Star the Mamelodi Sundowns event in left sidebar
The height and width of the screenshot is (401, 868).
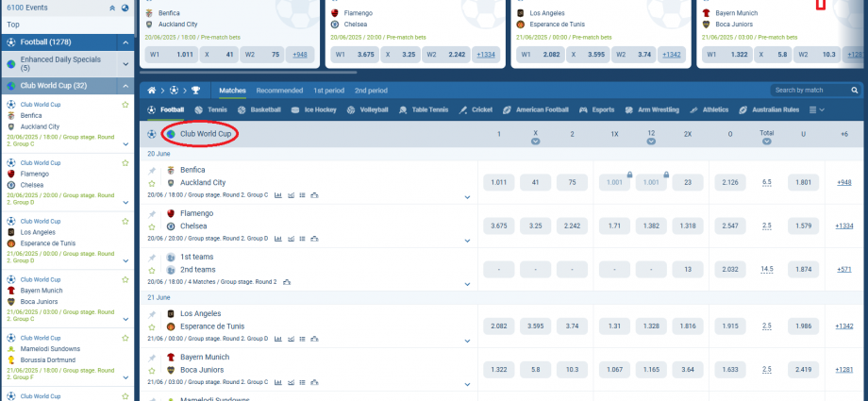click(x=125, y=337)
